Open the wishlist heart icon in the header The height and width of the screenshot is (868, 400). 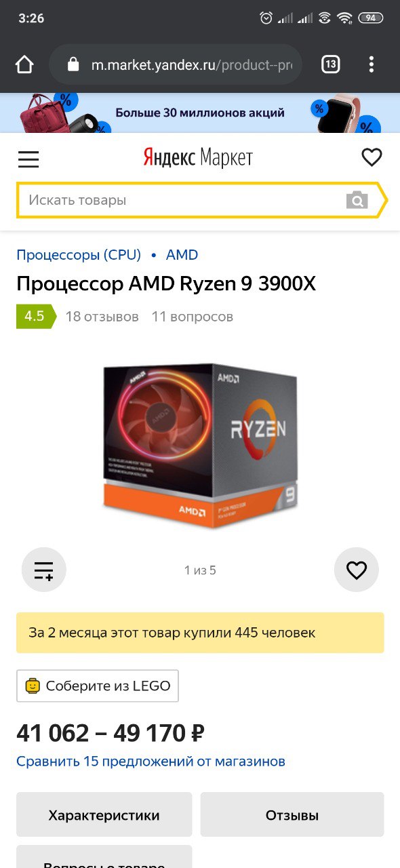click(x=372, y=158)
